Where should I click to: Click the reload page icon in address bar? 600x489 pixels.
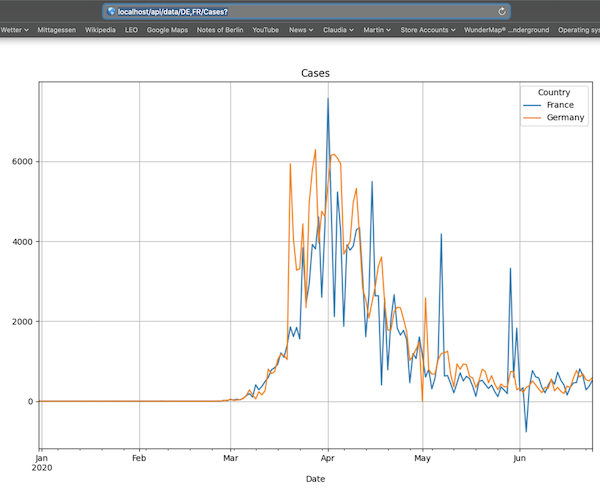click(x=502, y=11)
